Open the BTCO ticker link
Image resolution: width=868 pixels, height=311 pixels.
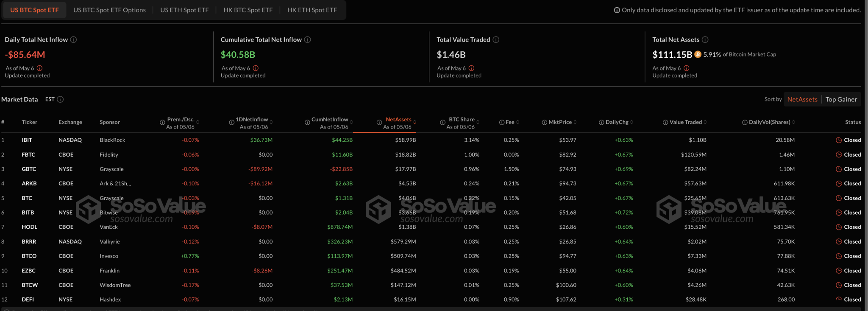29,256
